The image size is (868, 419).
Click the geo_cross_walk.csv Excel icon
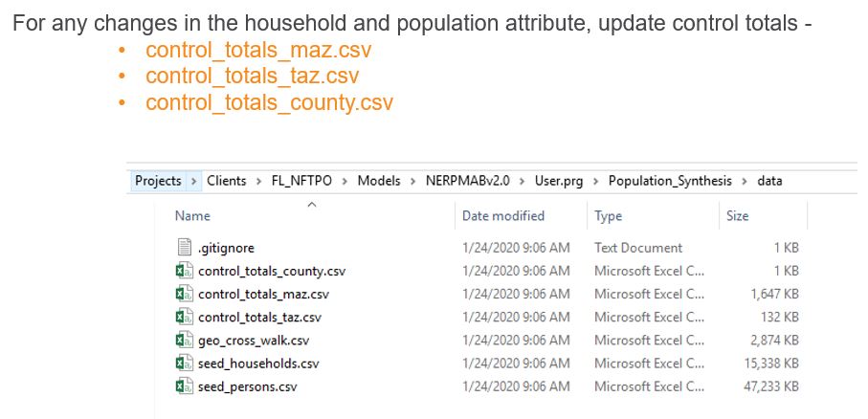pos(185,340)
